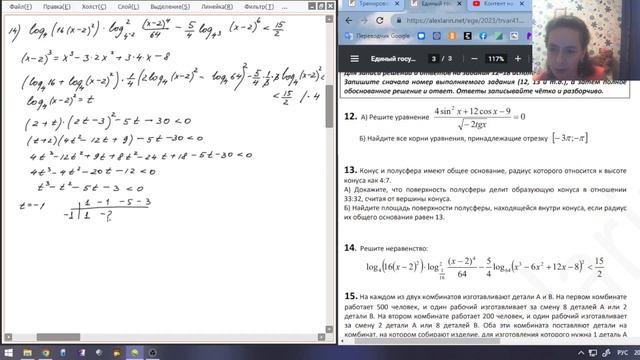The image size is (640, 360).
Task: Click the problem 12 heading in the PDF
Action: click(351, 116)
